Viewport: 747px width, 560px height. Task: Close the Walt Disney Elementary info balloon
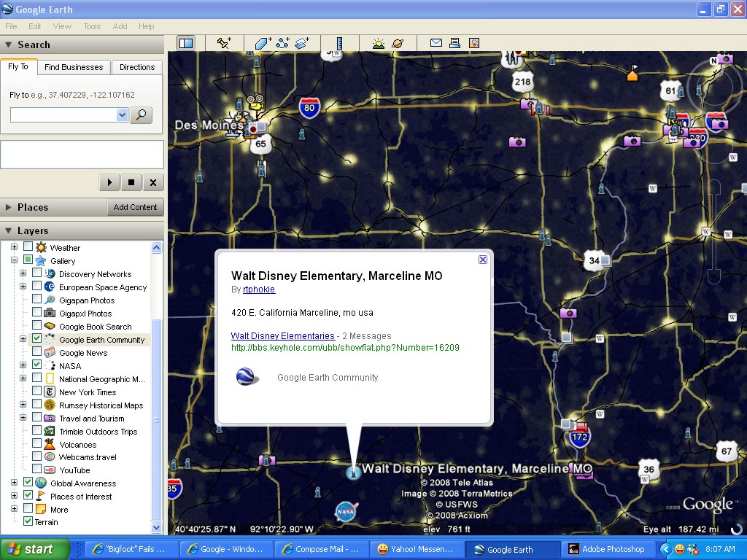click(x=483, y=260)
